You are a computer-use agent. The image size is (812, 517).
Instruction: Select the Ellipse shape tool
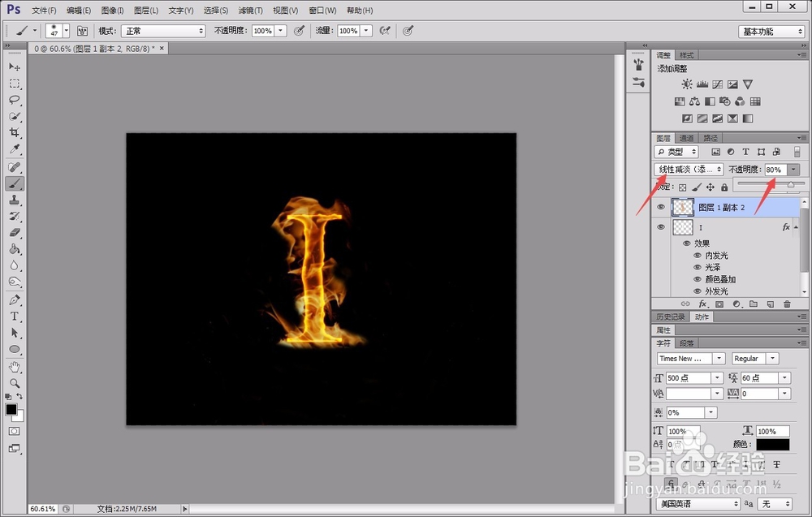tap(15, 349)
